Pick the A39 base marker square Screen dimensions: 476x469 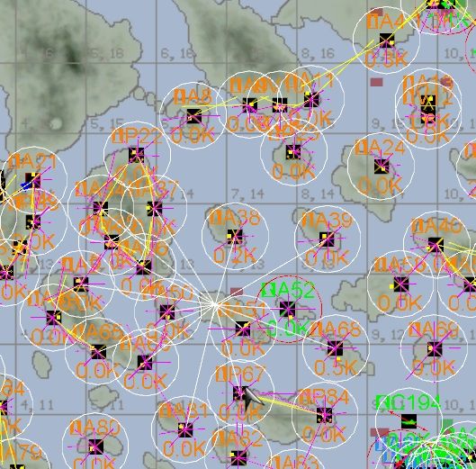click(x=327, y=239)
